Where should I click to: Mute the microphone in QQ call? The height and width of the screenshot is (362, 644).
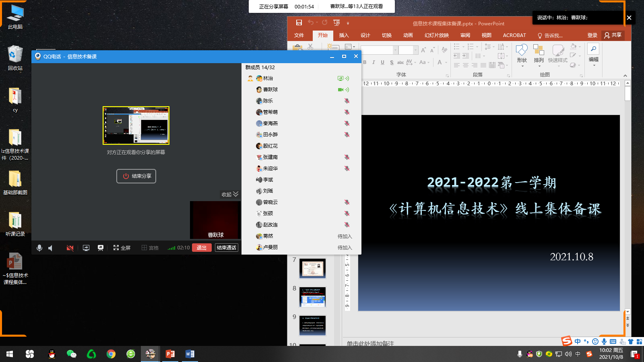[39, 248]
